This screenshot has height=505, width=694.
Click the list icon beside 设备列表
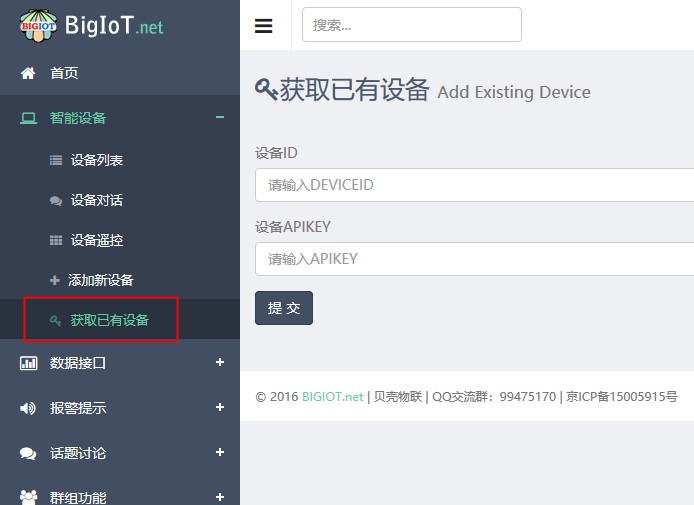click(56, 160)
